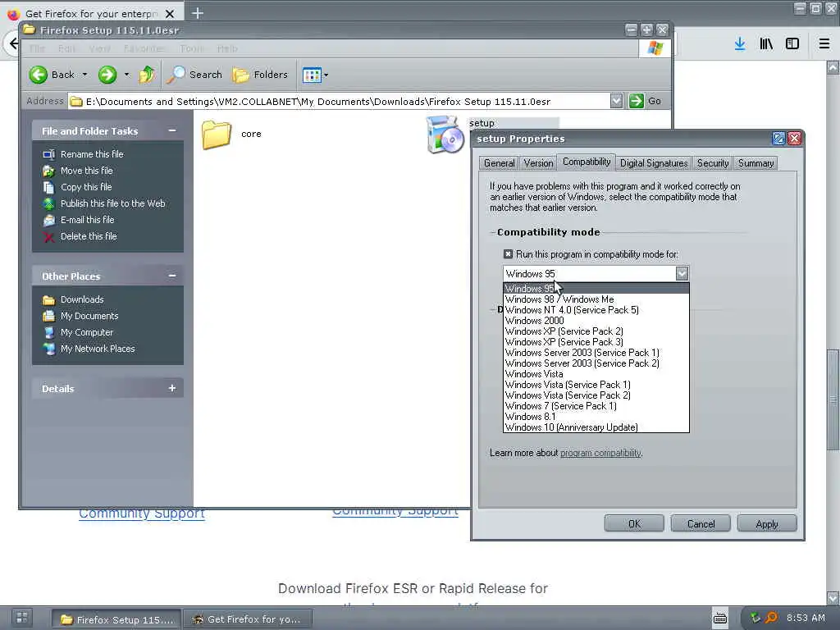
Task: Click Rename this file task
Action: (92, 154)
